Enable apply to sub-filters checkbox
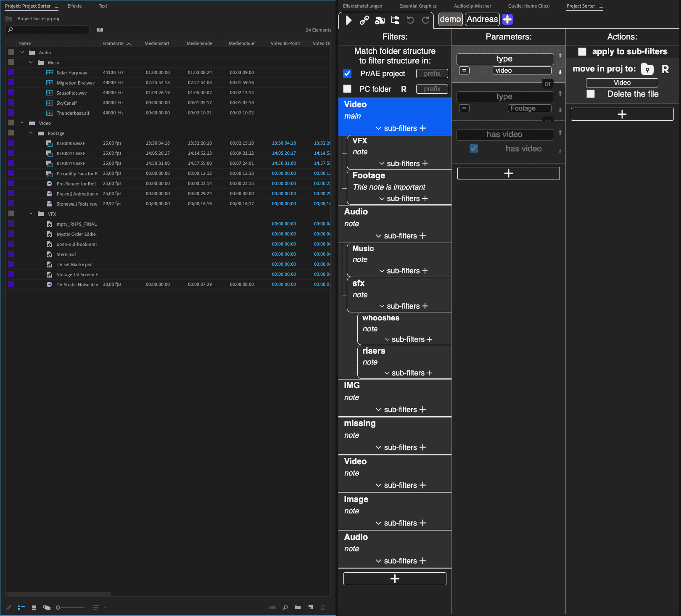The width and height of the screenshot is (681, 616). click(582, 52)
